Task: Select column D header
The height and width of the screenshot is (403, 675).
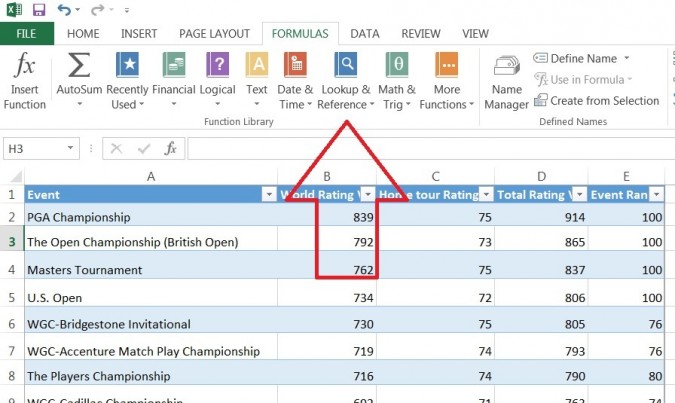Action: click(541, 177)
